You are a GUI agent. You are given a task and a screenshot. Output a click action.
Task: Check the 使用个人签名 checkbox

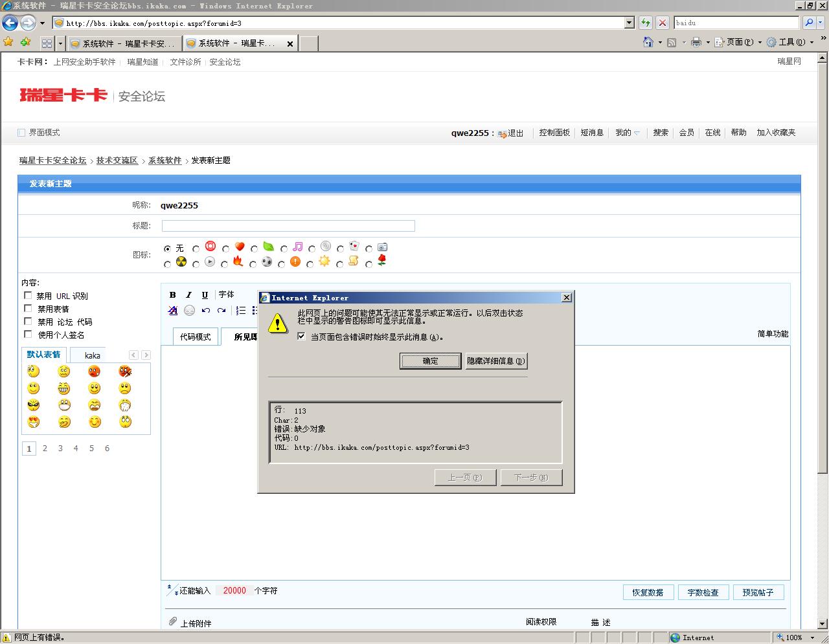28,334
